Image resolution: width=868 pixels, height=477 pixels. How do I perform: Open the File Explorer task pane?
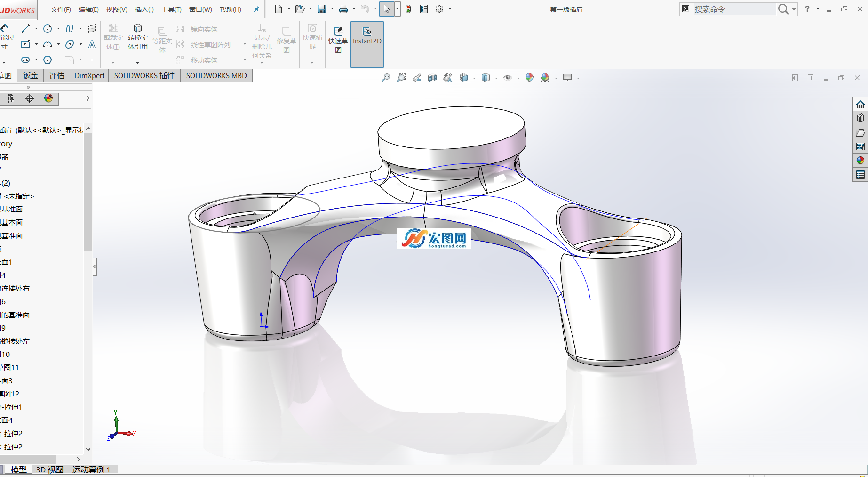point(860,132)
